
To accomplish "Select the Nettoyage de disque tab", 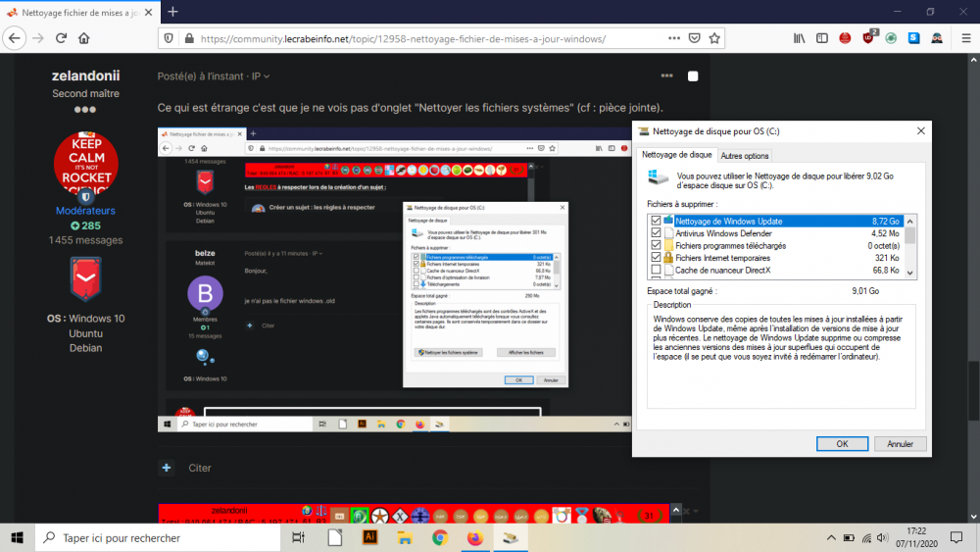I will (x=676, y=155).
